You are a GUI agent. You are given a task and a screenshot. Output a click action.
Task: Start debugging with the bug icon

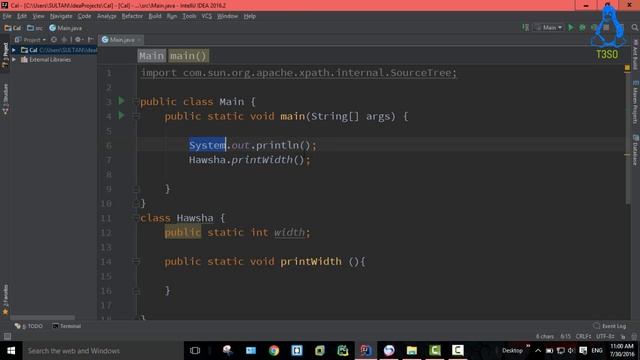582,27
